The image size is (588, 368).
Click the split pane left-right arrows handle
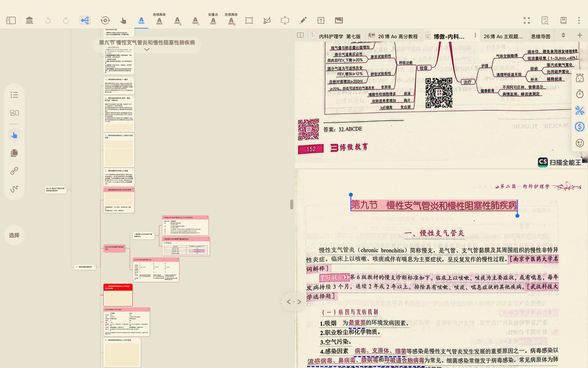pos(294,302)
